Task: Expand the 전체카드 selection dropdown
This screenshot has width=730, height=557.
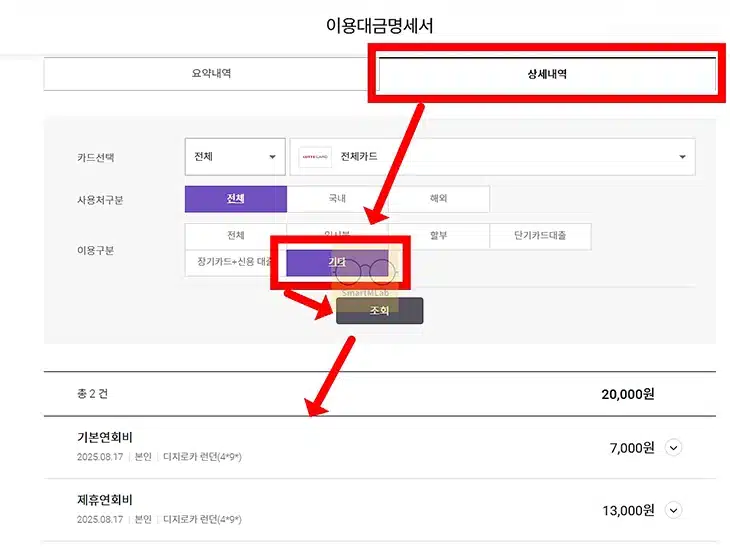Action: (x=493, y=156)
